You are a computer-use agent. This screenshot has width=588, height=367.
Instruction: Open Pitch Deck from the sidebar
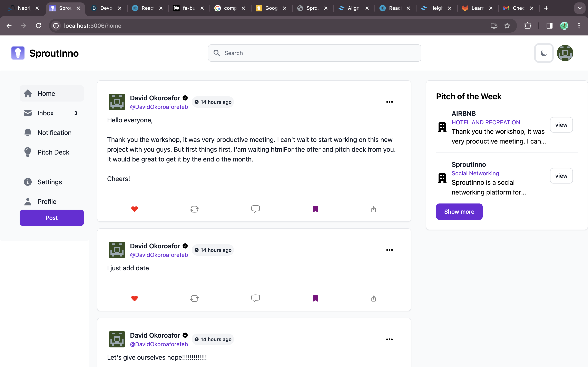point(53,152)
